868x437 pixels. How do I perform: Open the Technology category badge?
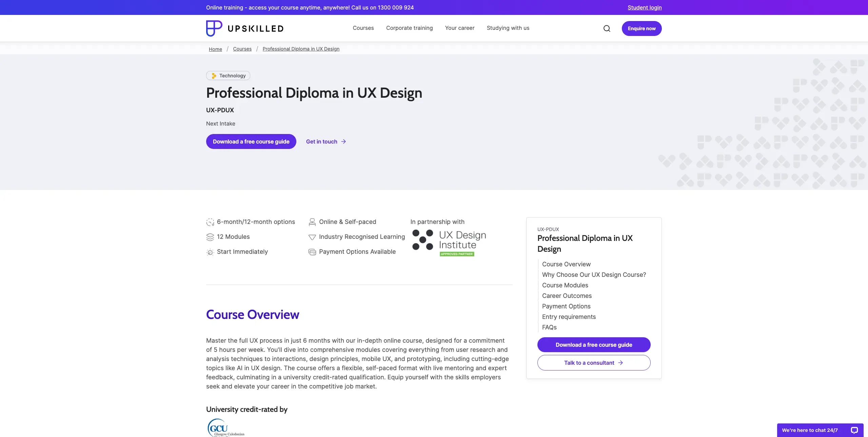coord(228,75)
